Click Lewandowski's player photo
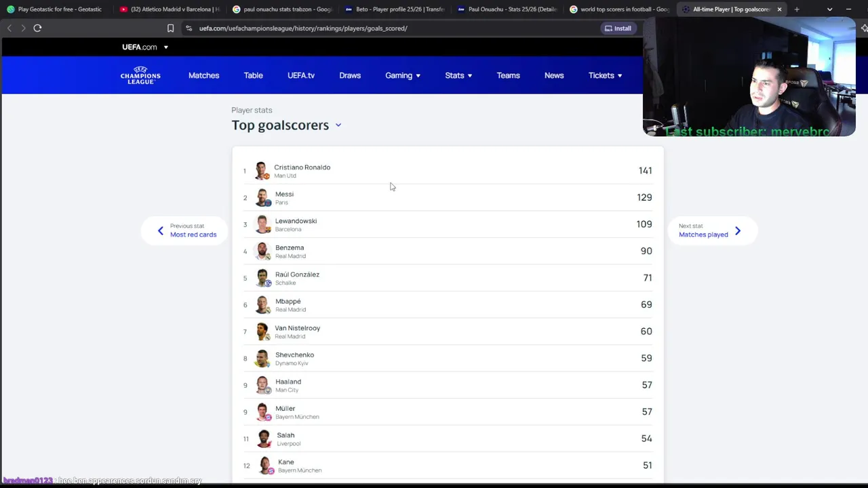Image resolution: width=868 pixels, height=488 pixels. [262, 224]
